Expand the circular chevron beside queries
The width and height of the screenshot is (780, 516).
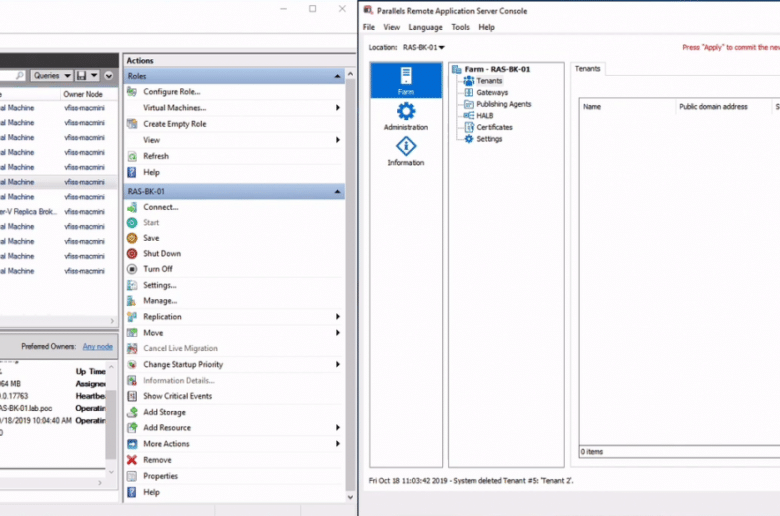point(108,76)
